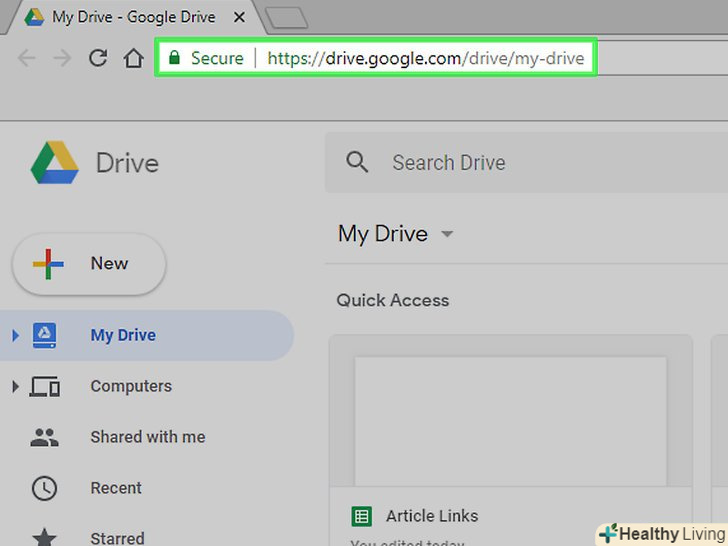728x546 pixels.
Task: Open the My Drive heading dropdown arrow
Action: [x=447, y=234]
